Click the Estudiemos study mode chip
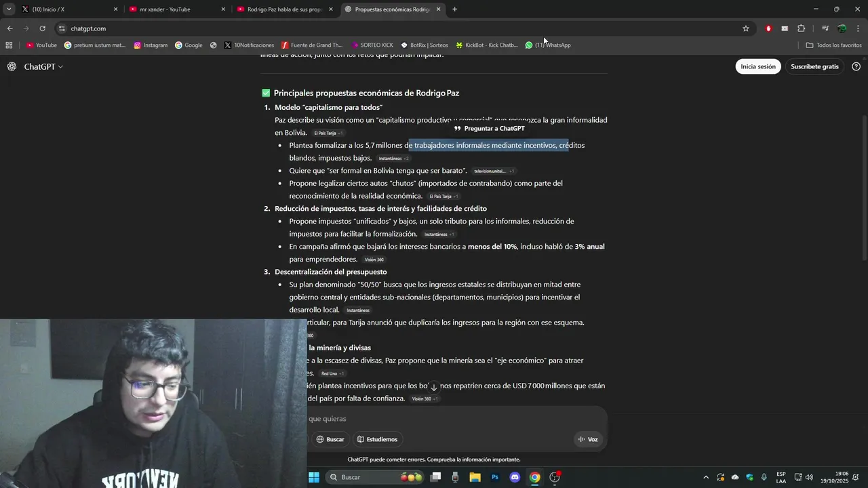Image resolution: width=868 pixels, height=488 pixels. point(378,439)
